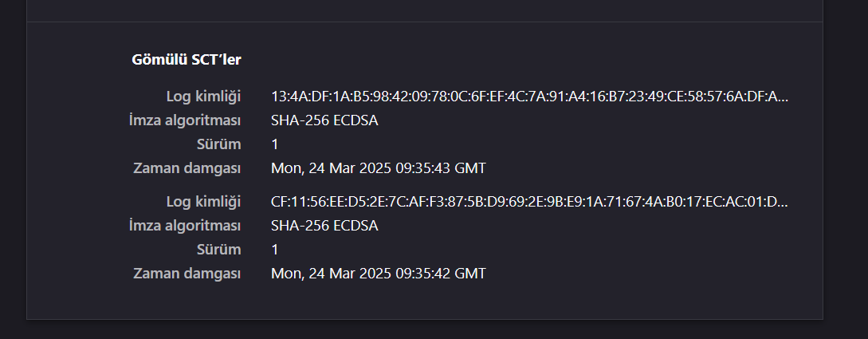Click the second Sürüm value 1
Screen dimensions: 868x339
(x=275, y=250)
